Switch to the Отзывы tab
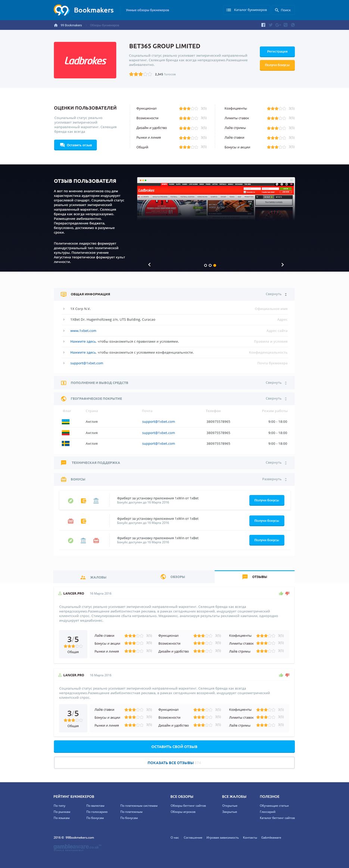 [255, 577]
